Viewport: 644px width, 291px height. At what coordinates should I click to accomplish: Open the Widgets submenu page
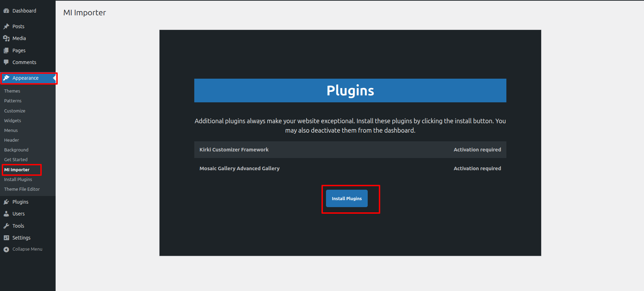point(13,121)
